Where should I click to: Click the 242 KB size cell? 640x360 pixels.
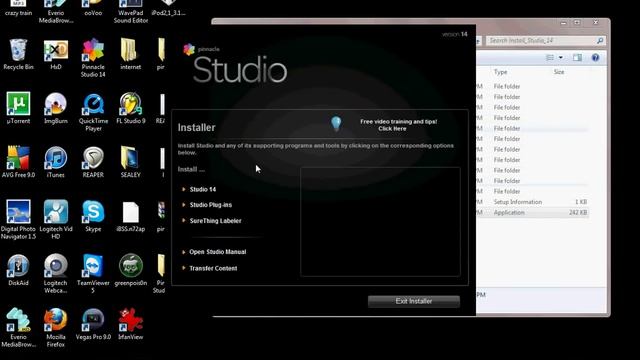coord(578,213)
